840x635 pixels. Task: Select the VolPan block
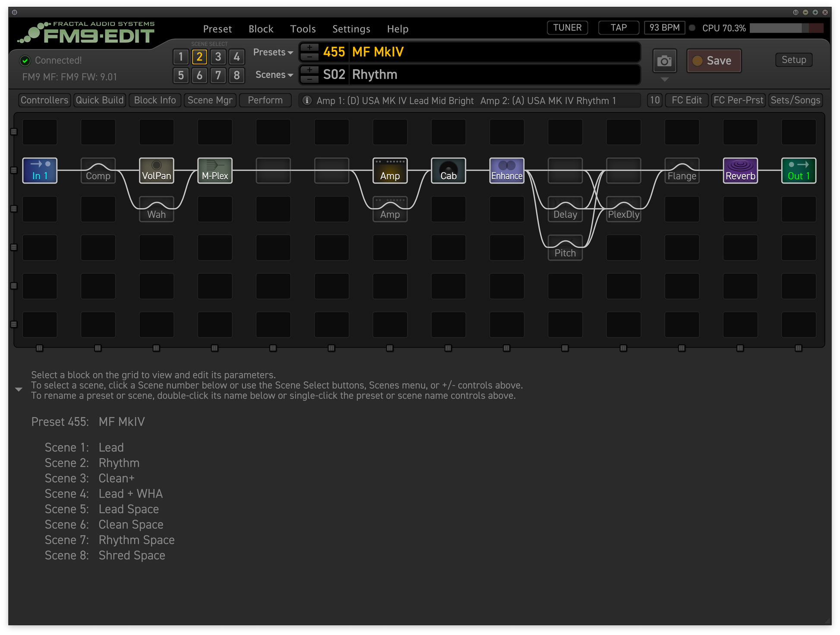[156, 171]
